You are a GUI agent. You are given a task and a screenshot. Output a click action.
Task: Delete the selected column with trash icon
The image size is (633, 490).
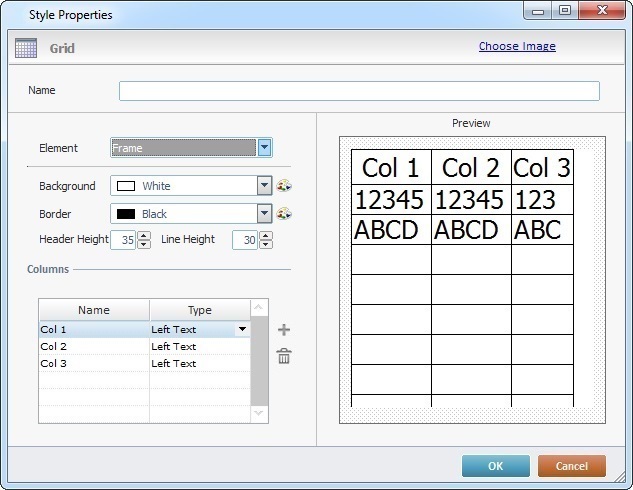[284, 356]
